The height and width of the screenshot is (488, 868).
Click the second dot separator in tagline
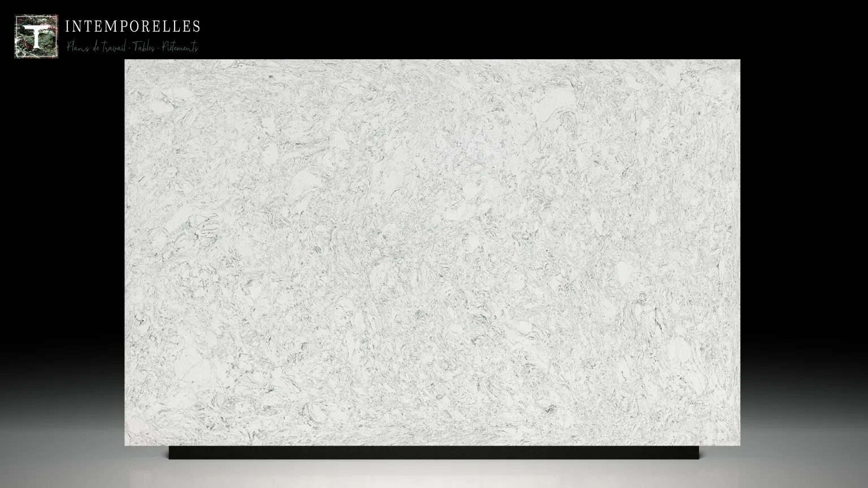pyautogui.click(x=158, y=48)
